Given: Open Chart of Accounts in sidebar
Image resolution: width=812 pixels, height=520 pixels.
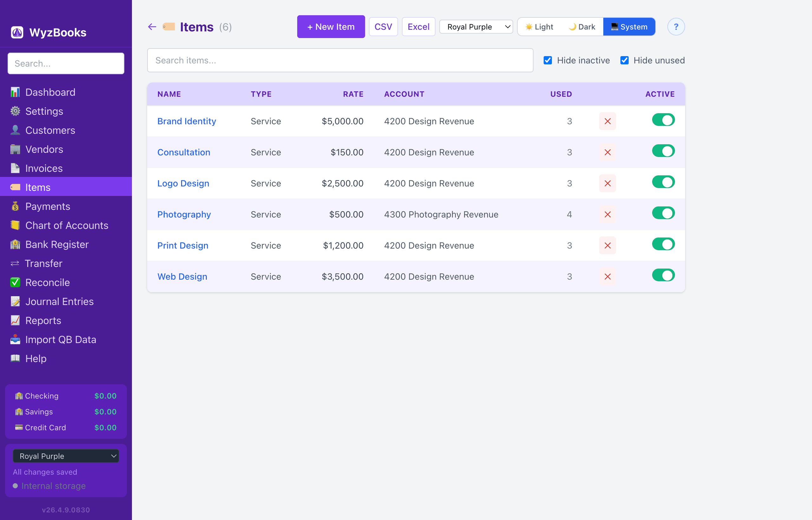Looking at the screenshot, I should coord(67,225).
